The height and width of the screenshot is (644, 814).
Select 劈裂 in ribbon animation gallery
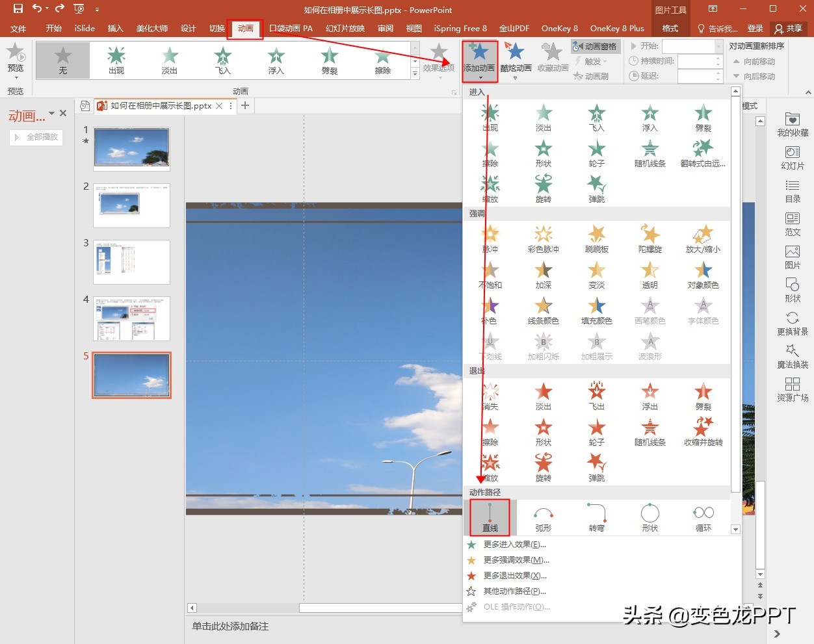pos(330,60)
